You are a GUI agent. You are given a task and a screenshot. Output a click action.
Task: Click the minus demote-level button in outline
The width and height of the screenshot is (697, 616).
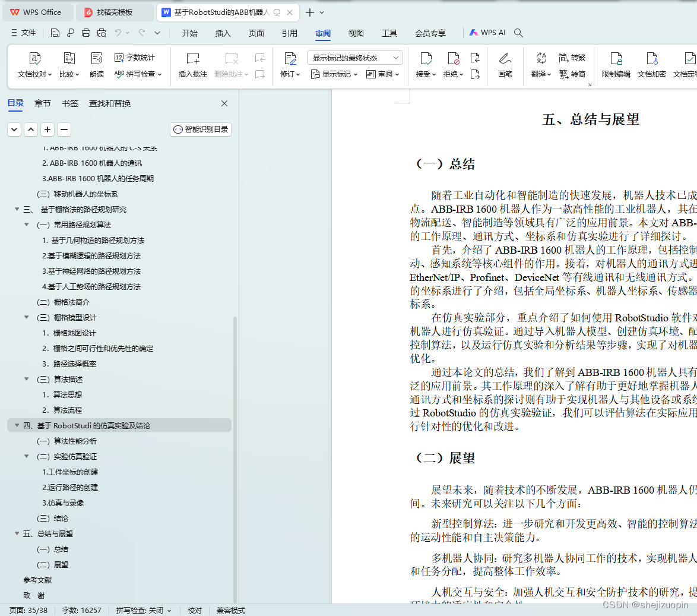(x=64, y=129)
